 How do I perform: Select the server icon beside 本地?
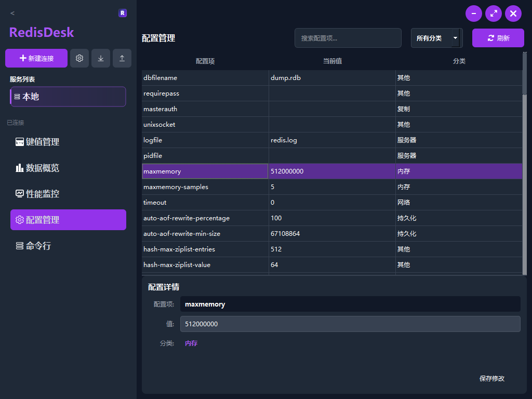pyautogui.click(x=17, y=97)
